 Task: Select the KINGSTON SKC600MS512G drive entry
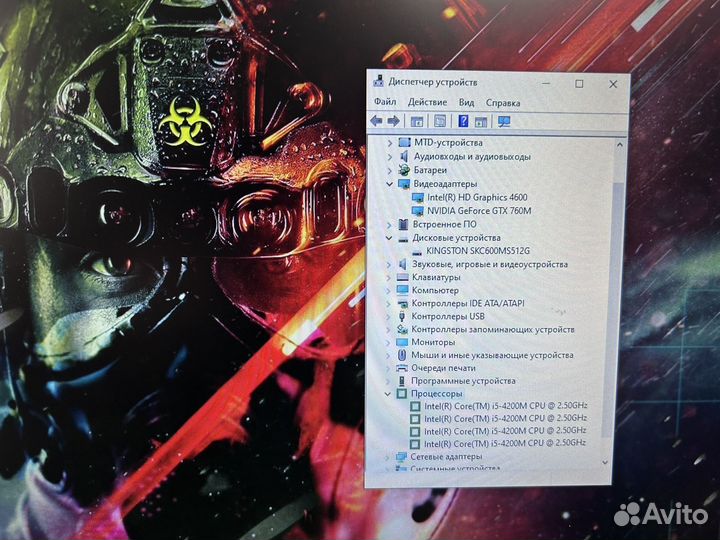[478, 251]
